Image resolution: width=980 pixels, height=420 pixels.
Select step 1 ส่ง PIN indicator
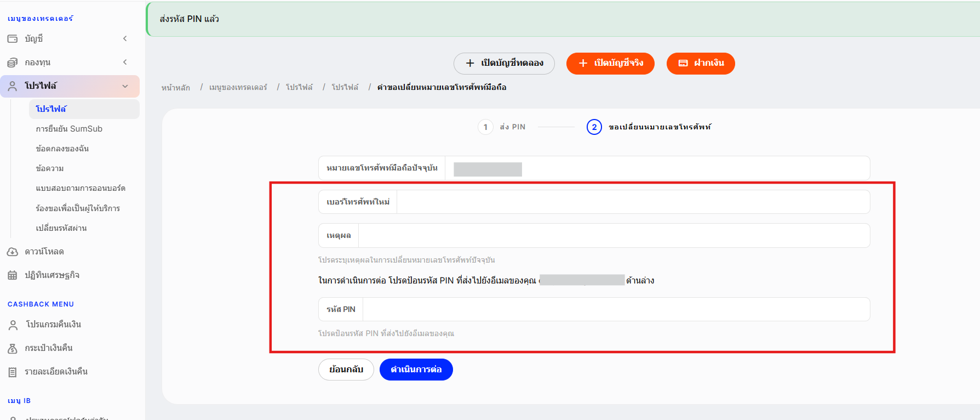coord(502,127)
